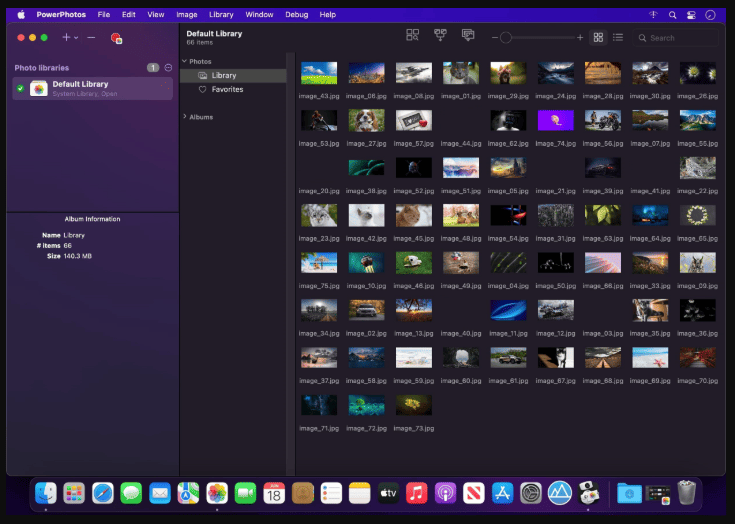Click the options circle icon next to Photo libraries
The width and height of the screenshot is (735, 524).
click(x=168, y=67)
